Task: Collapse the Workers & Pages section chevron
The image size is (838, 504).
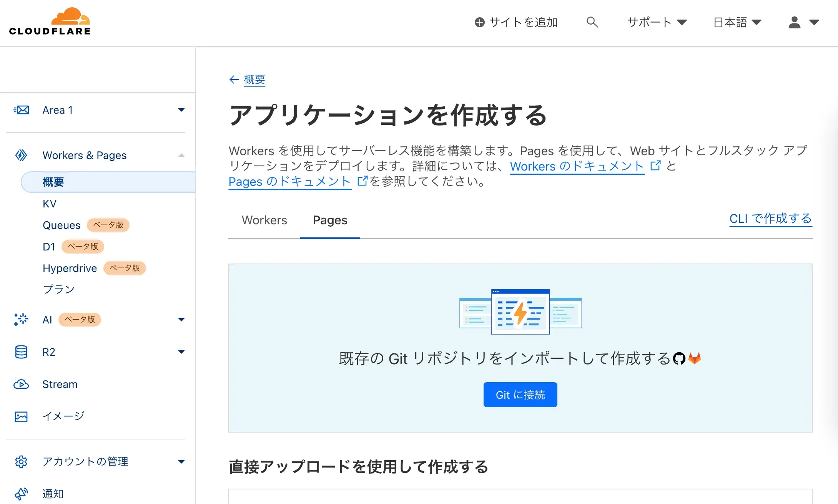Action: coord(181,155)
